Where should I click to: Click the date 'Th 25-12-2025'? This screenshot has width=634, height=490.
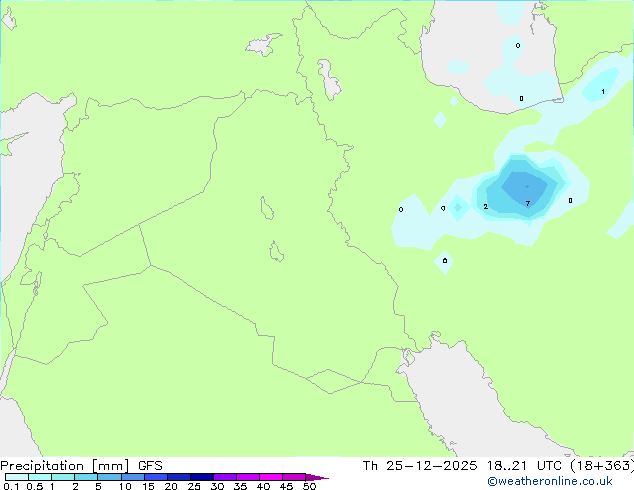(420, 466)
